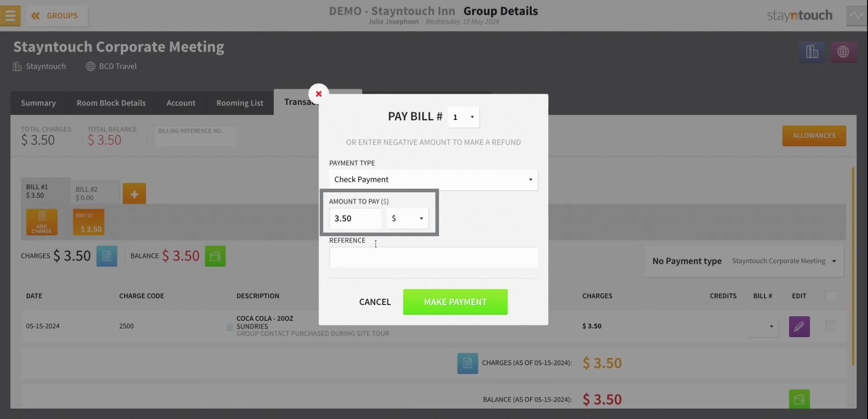Click the vertical scrollbar on the right
868x419 pixels.
[x=853, y=266]
